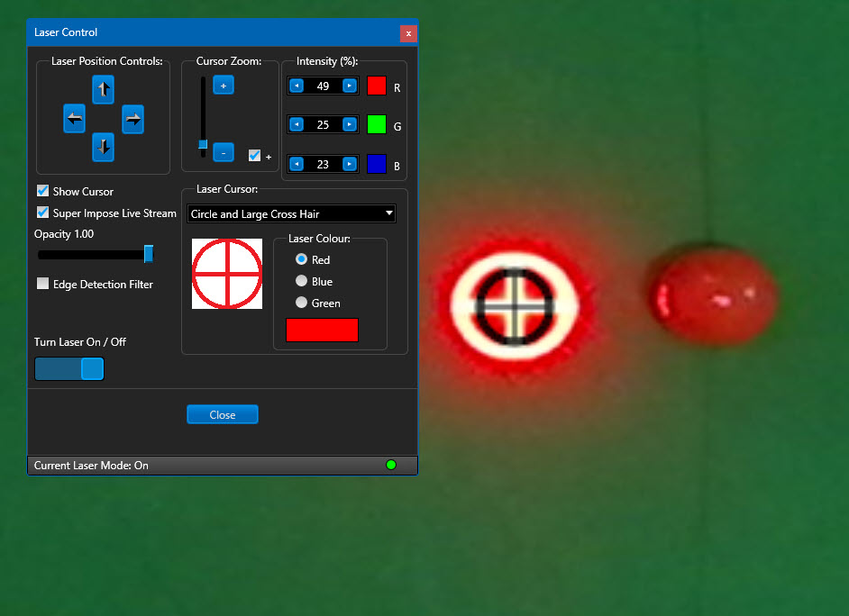Click the large red laser colour swatch

tap(322, 330)
